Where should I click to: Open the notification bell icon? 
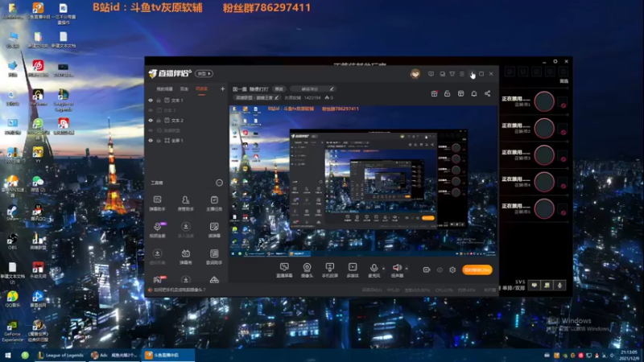474,93
